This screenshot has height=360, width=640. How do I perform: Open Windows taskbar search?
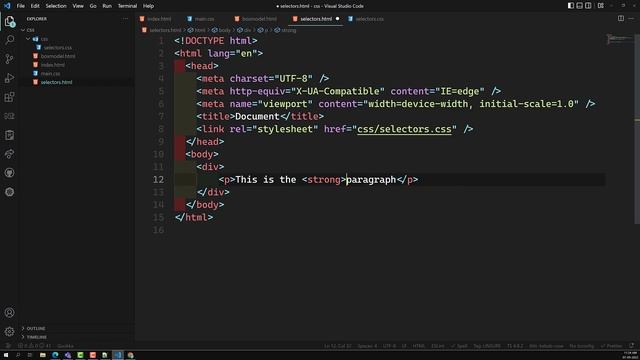(18, 355)
